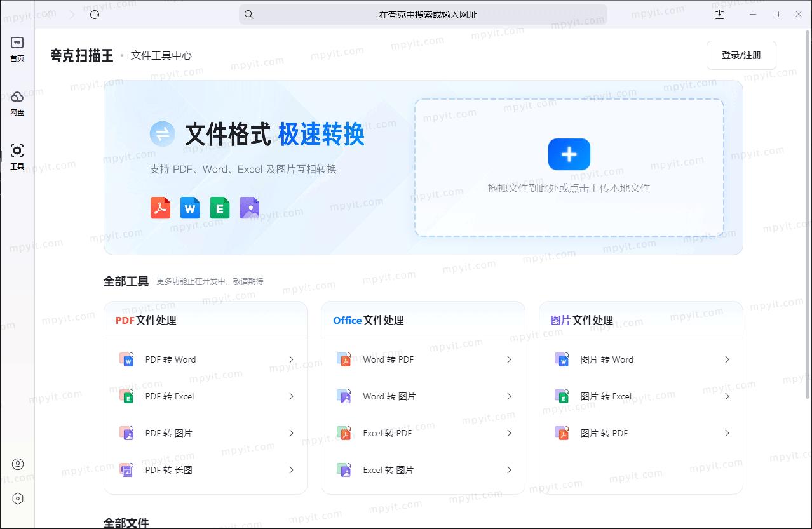This screenshot has height=529, width=812.
Task: Click the blue plus upload icon
Action: (x=569, y=154)
